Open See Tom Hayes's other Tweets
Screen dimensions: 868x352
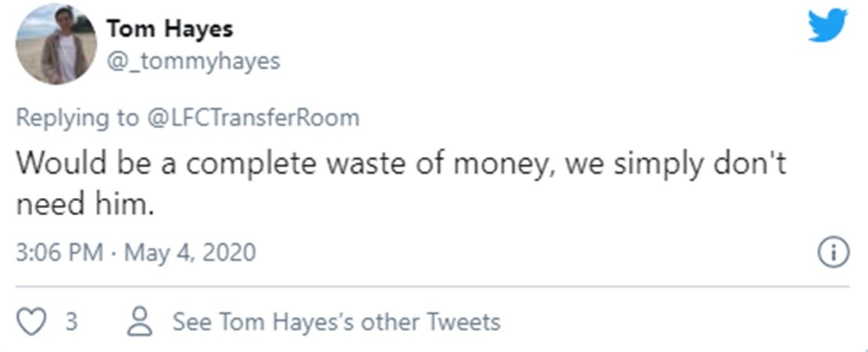(336, 321)
